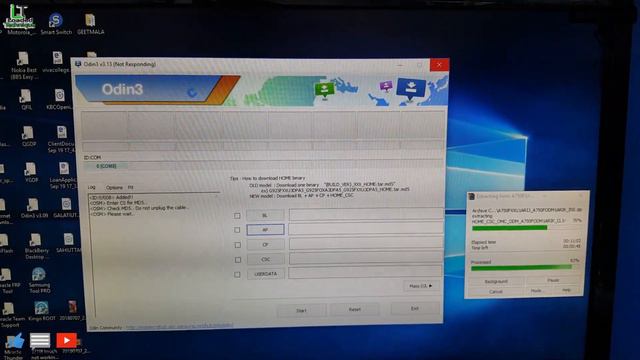Screen dimensions: 640x360
Task: Launch Samsung Tool PRO shortcut
Action: (39, 280)
